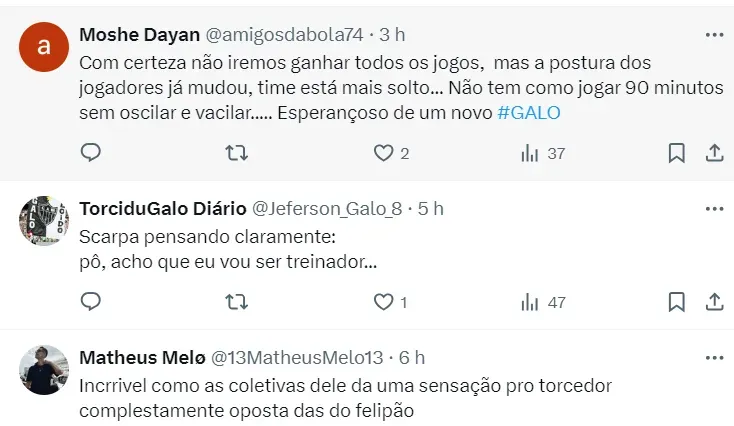View analytics for TorciduGalo Diário's tweet
The width and height of the screenshot is (734, 426).
pyautogui.click(x=531, y=301)
